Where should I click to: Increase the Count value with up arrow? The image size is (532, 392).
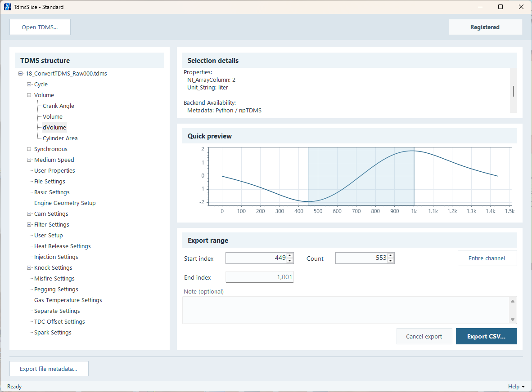pyautogui.click(x=391, y=256)
